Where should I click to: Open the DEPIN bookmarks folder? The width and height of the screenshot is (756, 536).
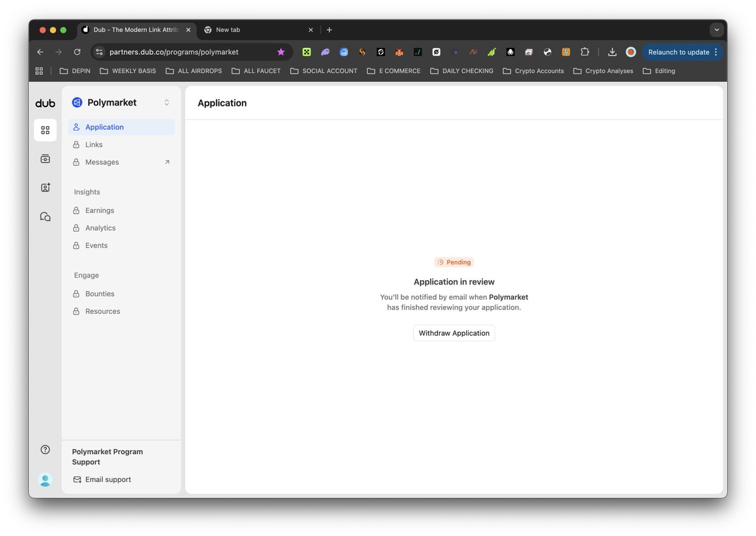click(75, 71)
